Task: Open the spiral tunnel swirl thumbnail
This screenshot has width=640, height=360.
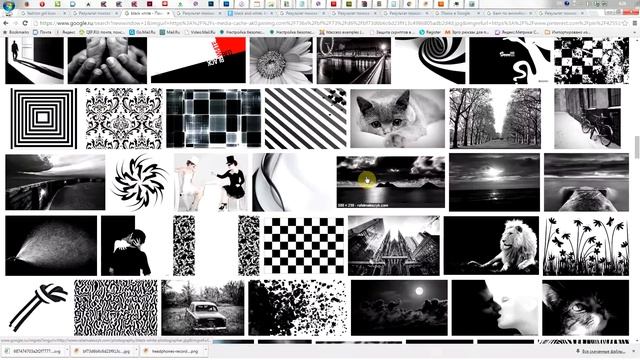Action: [x=430, y=60]
